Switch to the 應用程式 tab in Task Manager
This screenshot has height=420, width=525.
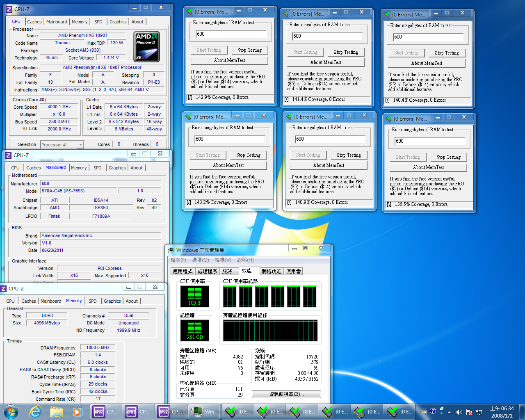pos(183,271)
